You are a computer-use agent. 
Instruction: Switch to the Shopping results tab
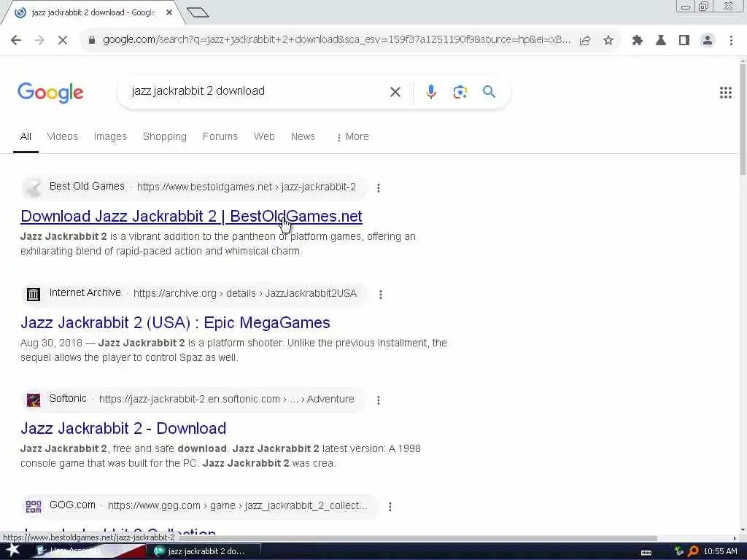point(165,136)
